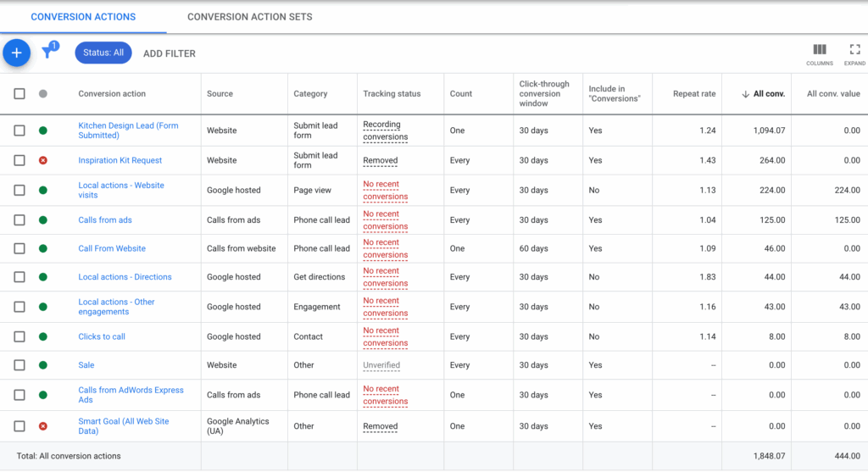The image size is (868, 472).
Task: Click the red removed status icon for Inspiration Kit Request
Action: click(43, 160)
